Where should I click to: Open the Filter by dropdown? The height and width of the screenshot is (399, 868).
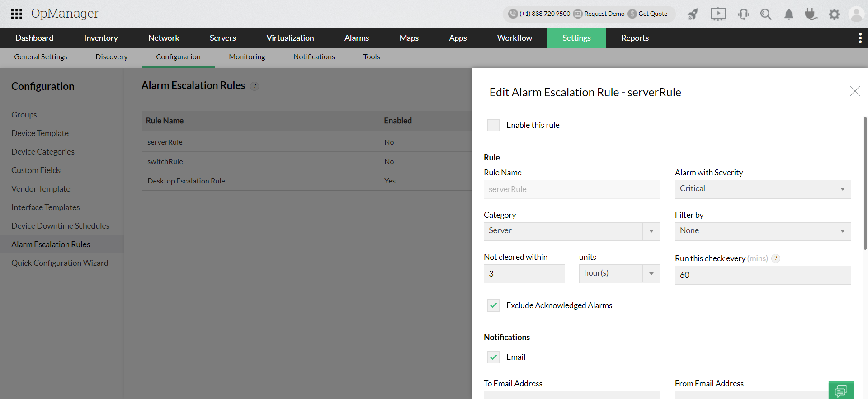point(763,231)
